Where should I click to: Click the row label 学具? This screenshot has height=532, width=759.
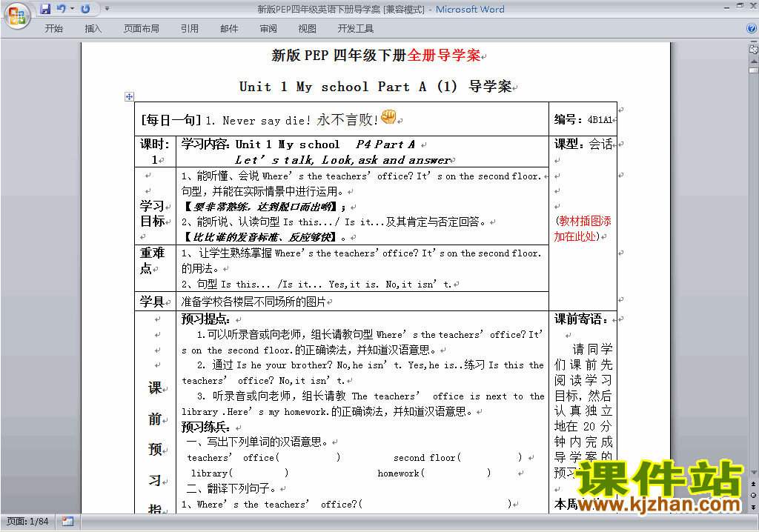[152, 302]
